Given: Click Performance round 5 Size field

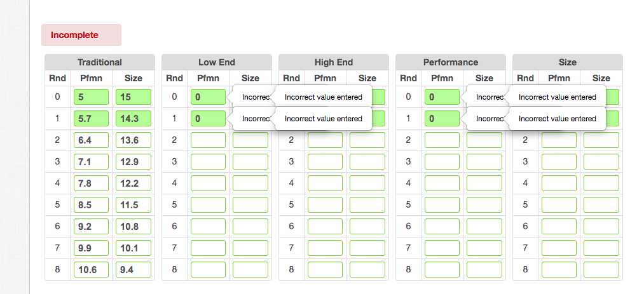Looking at the screenshot, I should click(484, 204).
